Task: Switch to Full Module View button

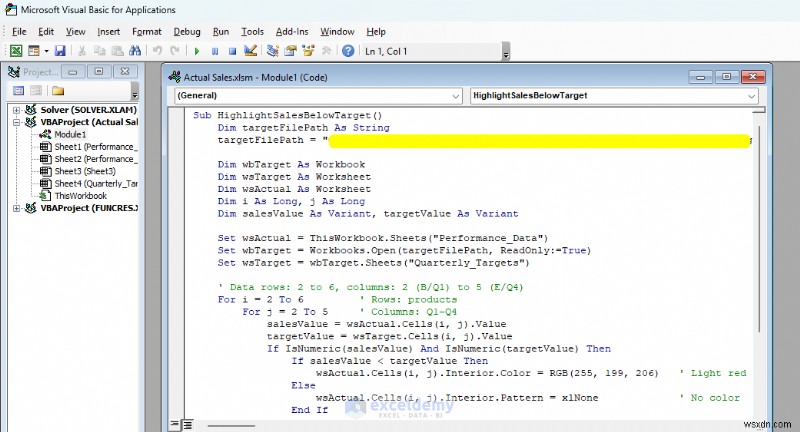Action: pos(187,424)
